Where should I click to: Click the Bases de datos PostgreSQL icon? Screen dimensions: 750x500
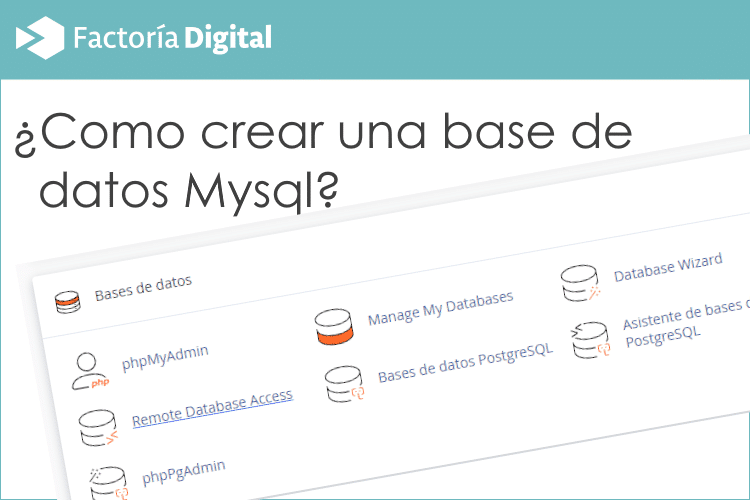point(344,384)
